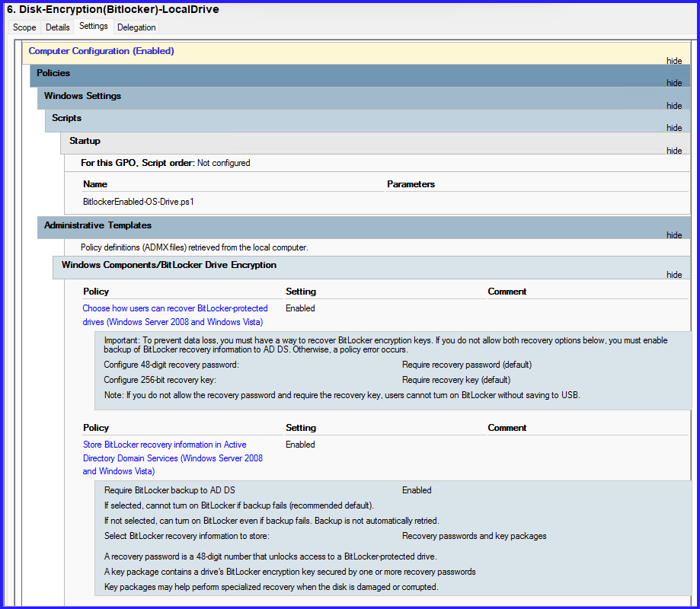The width and height of the screenshot is (700, 609).
Task: Click the Windows Components/BitLocker Drive Encryption heading
Action: (x=168, y=265)
